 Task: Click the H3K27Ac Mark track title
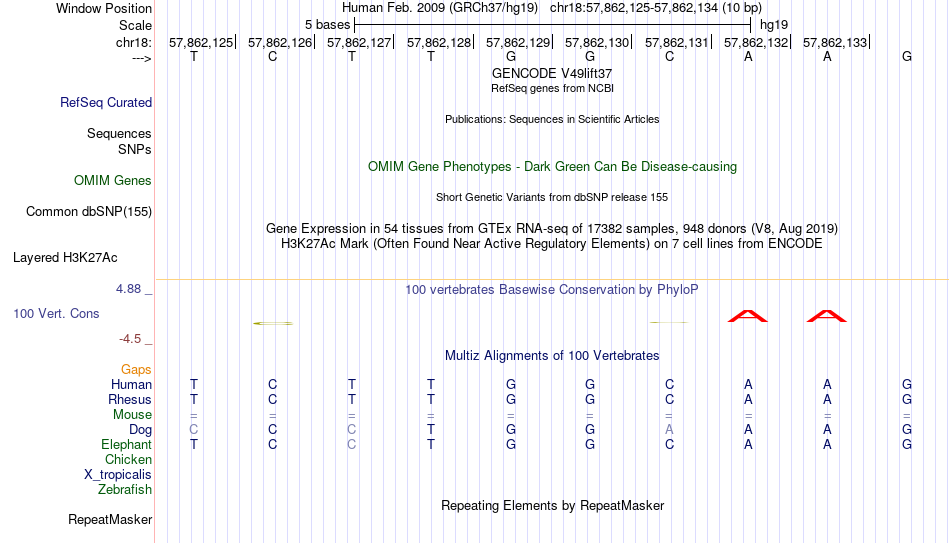point(552,244)
